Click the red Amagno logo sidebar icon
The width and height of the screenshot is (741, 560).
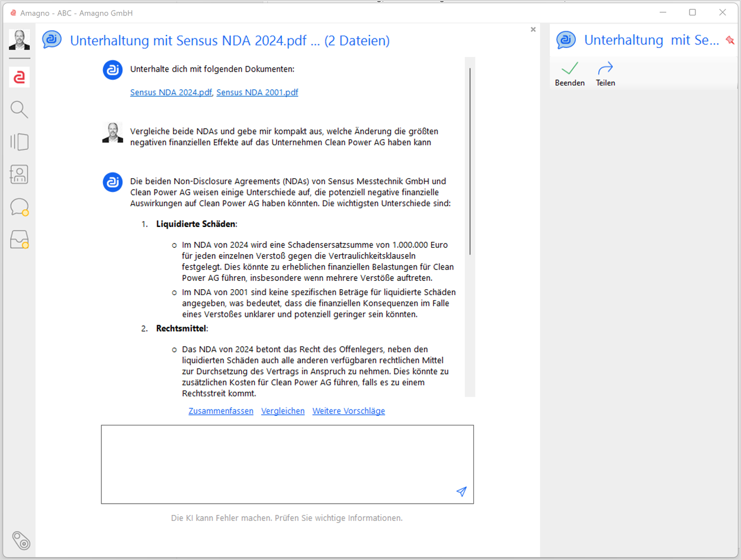point(19,78)
